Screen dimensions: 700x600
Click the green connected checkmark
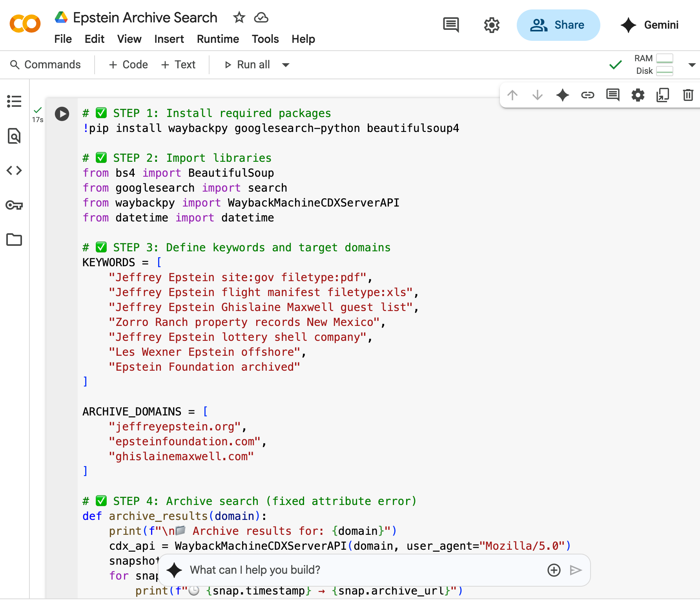(x=616, y=64)
